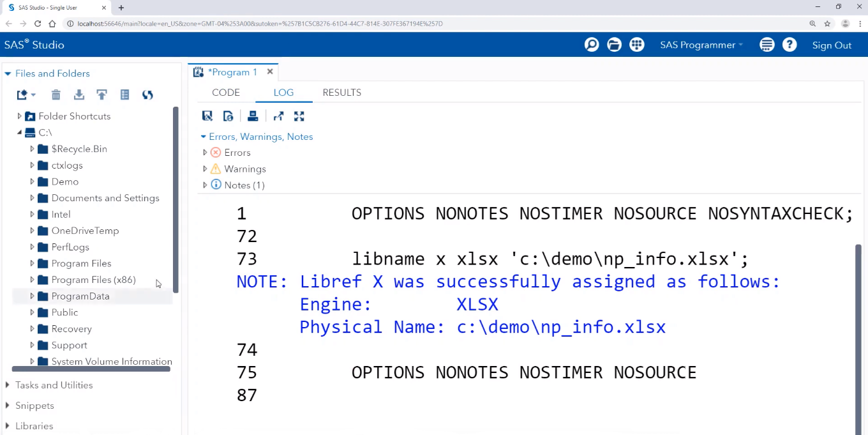Select the Intel folder

[x=61, y=215]
